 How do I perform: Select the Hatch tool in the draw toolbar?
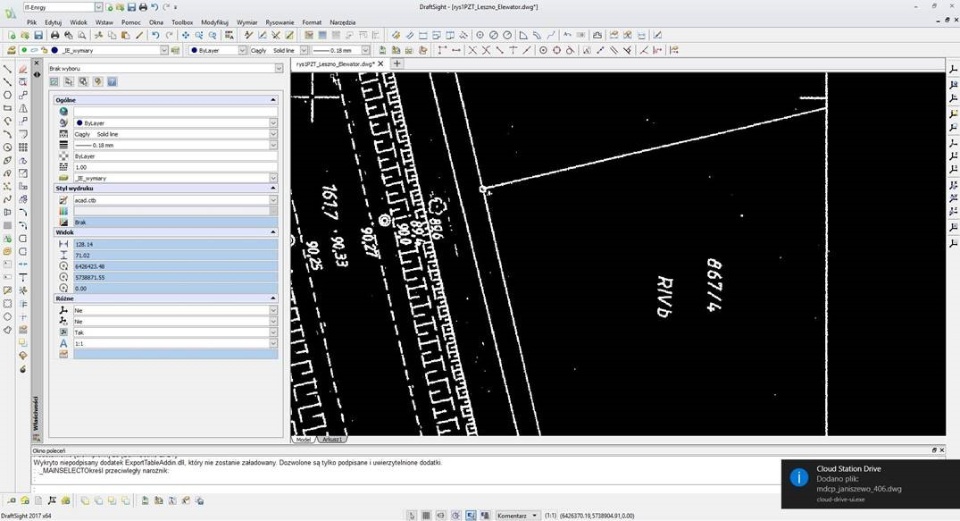[7, 225]
